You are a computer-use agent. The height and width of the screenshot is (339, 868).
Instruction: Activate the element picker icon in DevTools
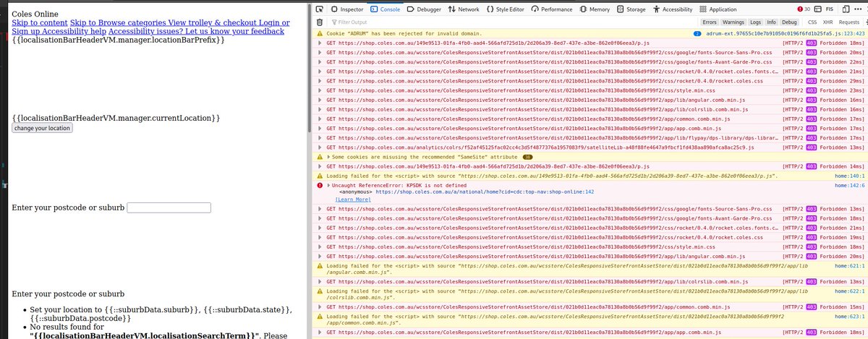[x=321, y=9]
